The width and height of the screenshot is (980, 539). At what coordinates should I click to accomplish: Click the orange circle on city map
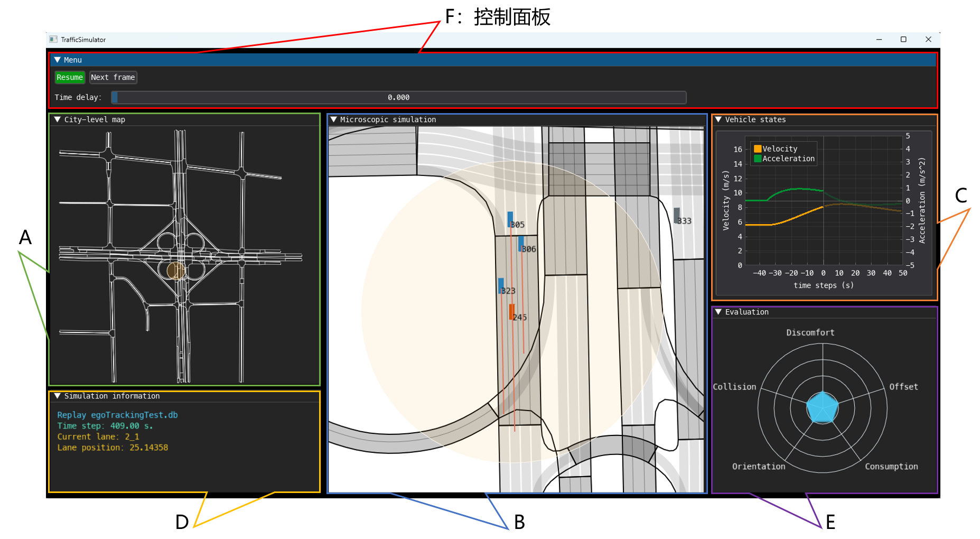pyautogui.click(x=175, y=271)
